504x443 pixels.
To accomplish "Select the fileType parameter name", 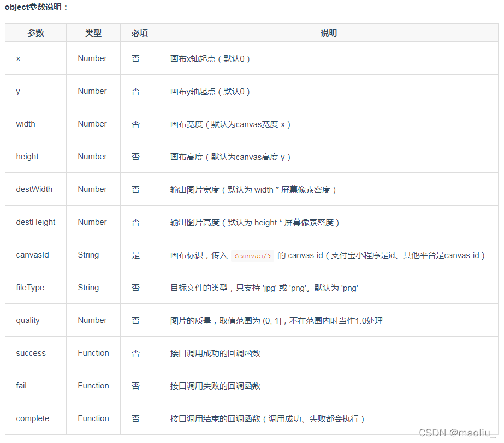I will click(x=30, y=287).
